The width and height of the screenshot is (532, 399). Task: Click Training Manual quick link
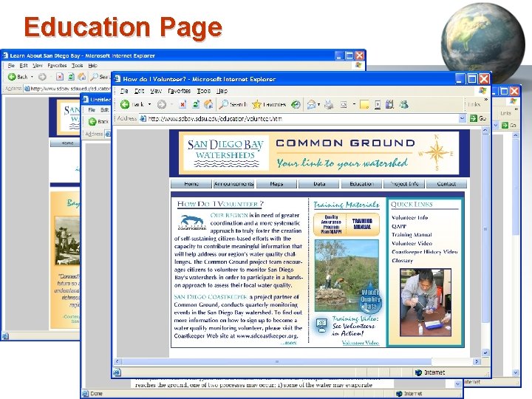tap(412, 235)
